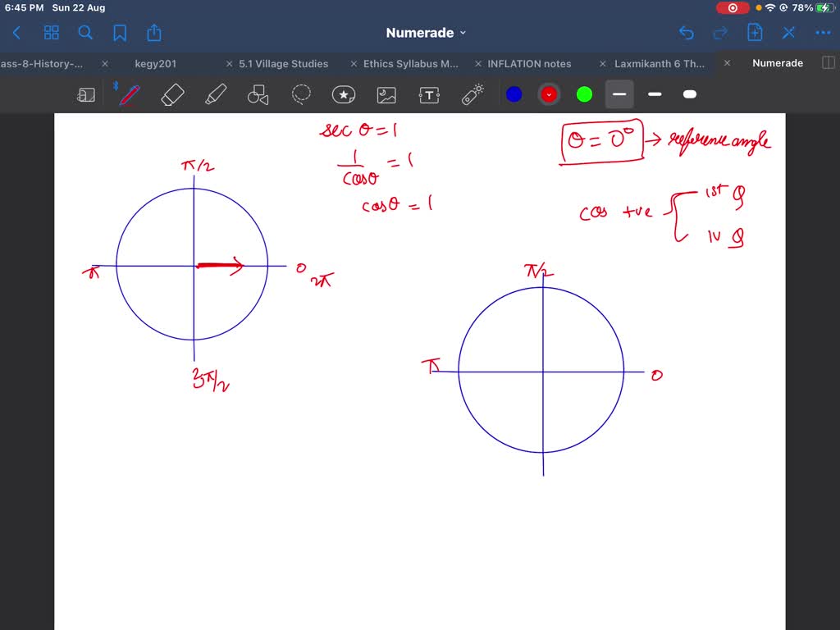Open the thumbnail grid view
Viewport: 840px width, 630px height.
click(x=52, y=33)
